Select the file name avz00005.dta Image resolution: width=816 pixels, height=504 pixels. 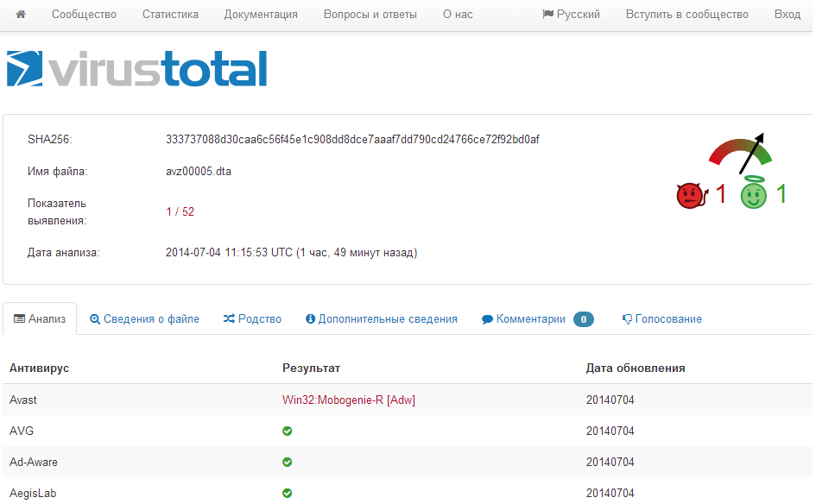coord(199,171)
